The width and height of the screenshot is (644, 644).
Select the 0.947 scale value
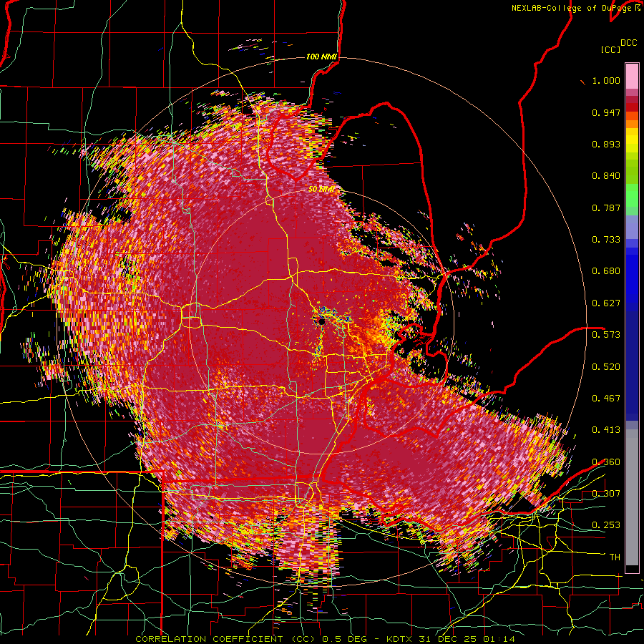606,112
